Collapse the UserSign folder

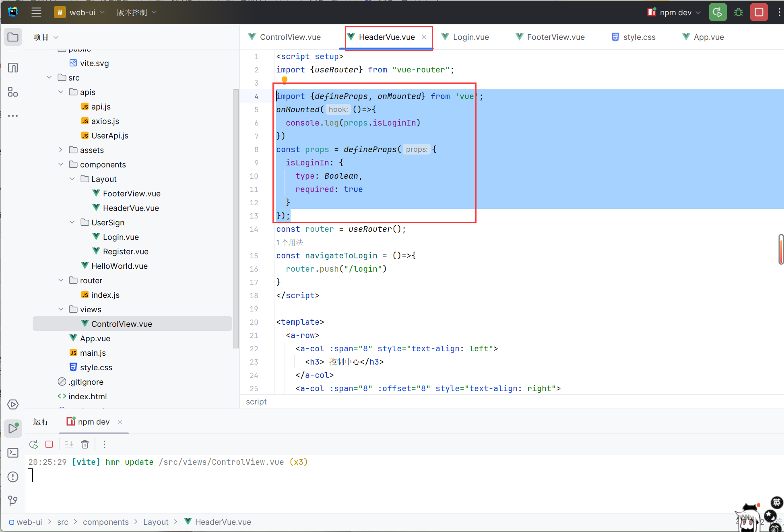(72, 222)
